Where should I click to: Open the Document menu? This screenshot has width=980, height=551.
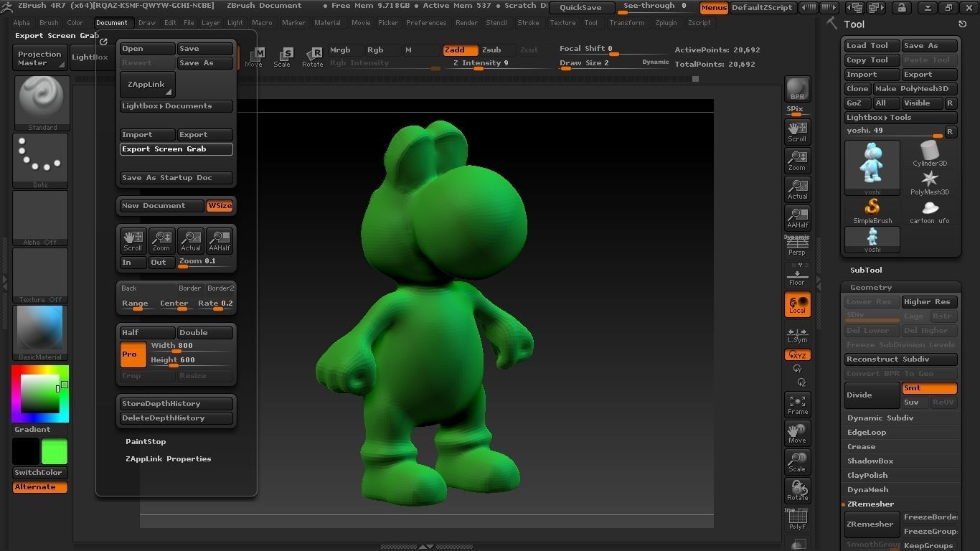coord(112,23)
